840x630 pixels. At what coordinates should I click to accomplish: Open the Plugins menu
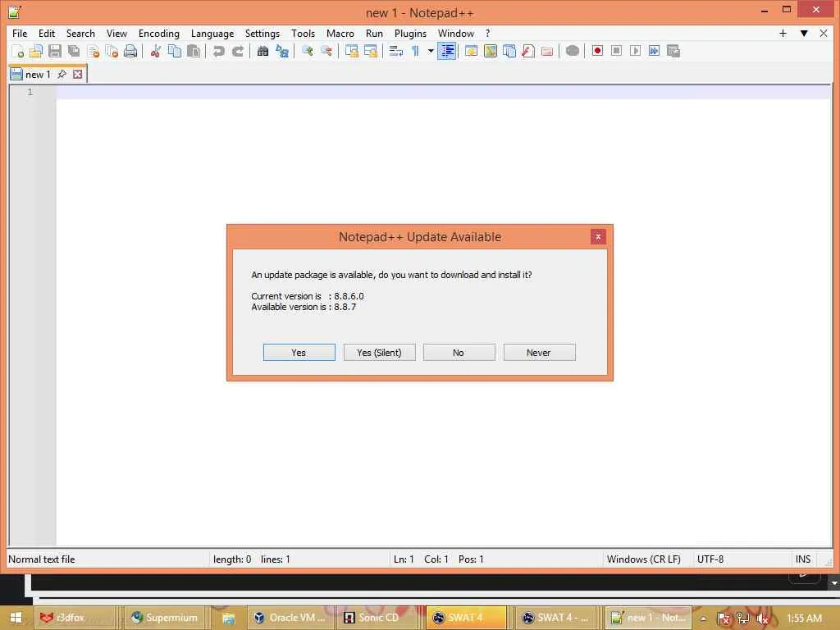click(x=410, y=33)
